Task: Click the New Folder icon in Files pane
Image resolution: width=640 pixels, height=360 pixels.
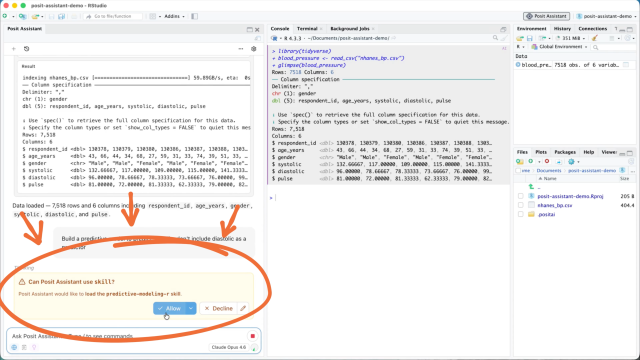Action: 520,162
